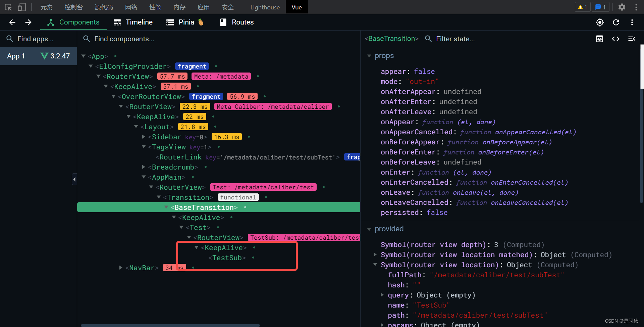Click the fullPath value string
The image size is (644, 327).
click(x=497, y=275)
